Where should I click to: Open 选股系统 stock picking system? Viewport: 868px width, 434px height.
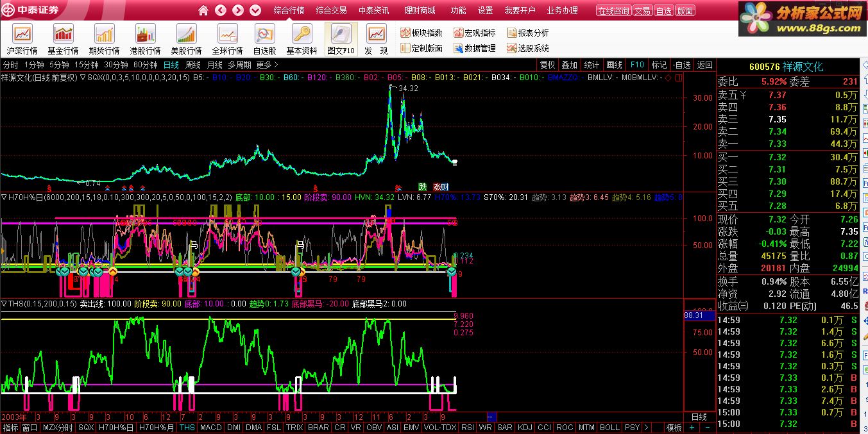pos(528,48)
